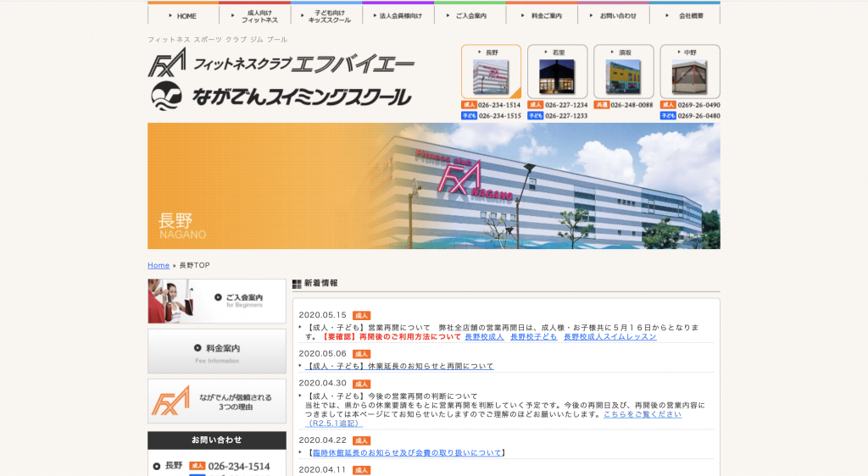
Task: Click the red 【要確認】再開後のご利用方法について text
Action: [x=391, y=337]
